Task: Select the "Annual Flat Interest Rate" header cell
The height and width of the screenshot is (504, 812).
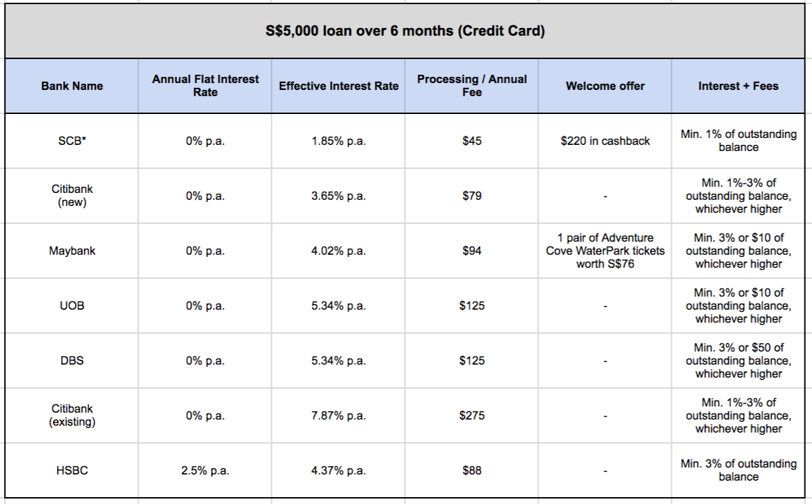Action: click(205, 86)
